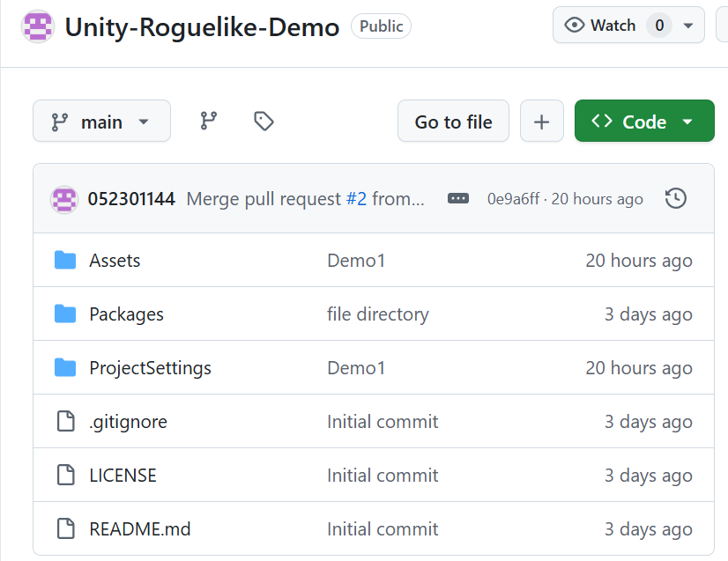Image resolution: width=728 pixels, height=561 pixels.
Task: Expand the green Code dropdown
Action: pyautogui.click(x=644, y=122)
